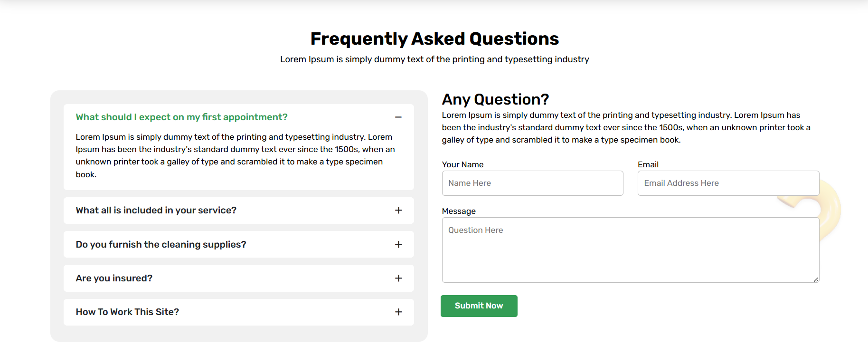Click plus icon beside 'What all is included'
This screenshot has width=868, height=346.
[398, 210]
